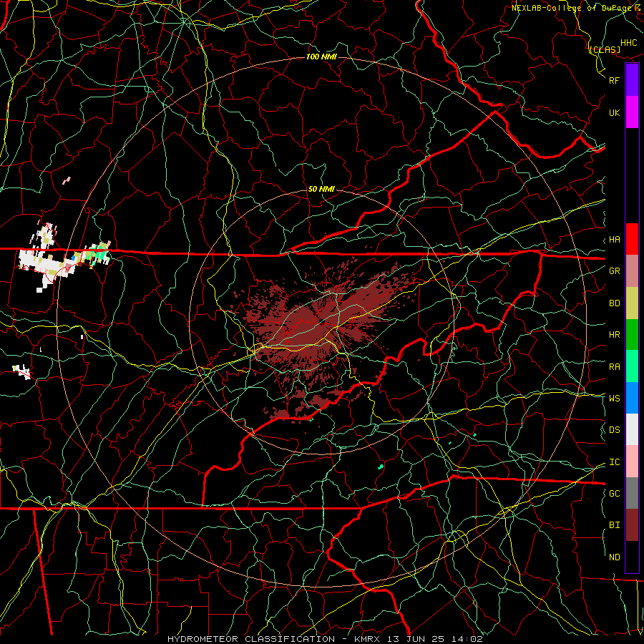Click the brown BI biological swatch
This screenshot has height=644, width=644.
click(x=632, y=525)
